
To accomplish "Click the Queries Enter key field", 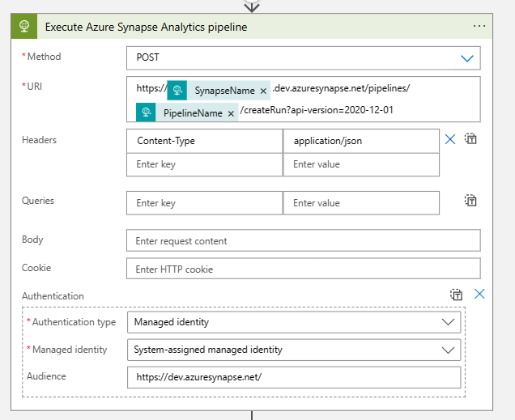I will tap(204, 203).
